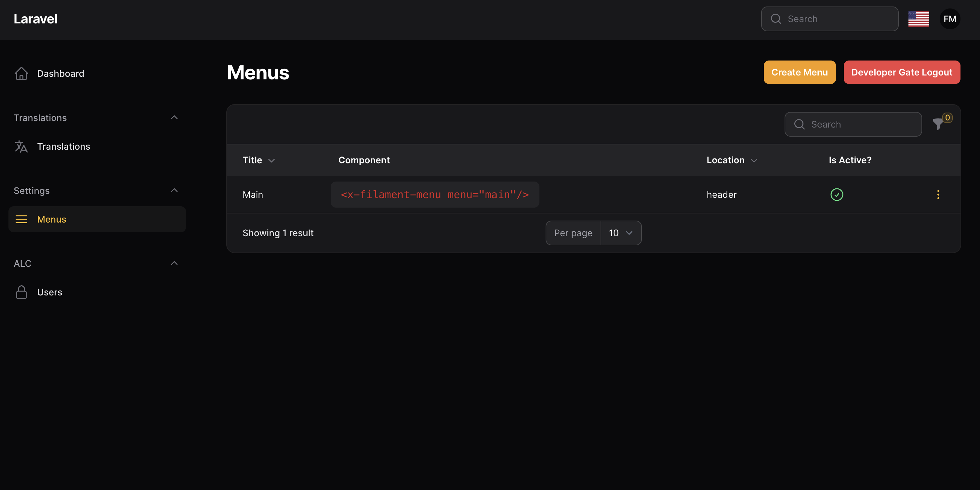Click the Menus hamburger icon in sidebar

tap(21, 219)
